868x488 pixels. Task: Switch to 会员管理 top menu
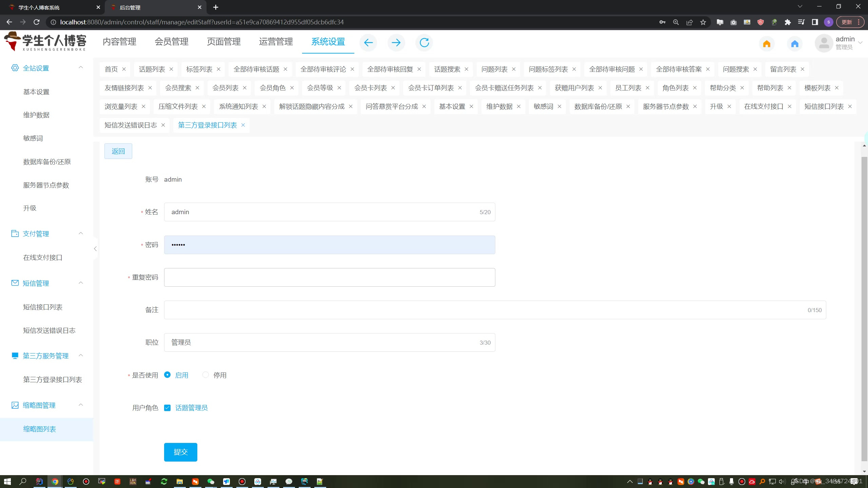172,42
